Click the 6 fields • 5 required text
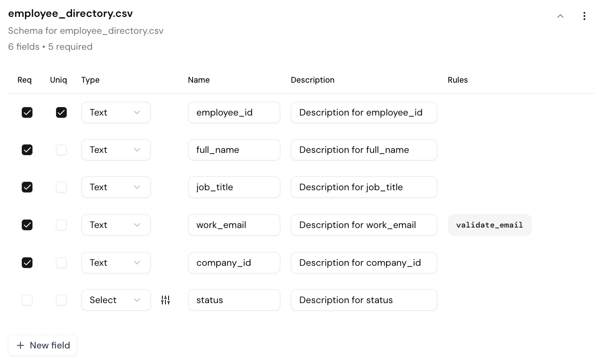This screenshot has height=364, width=600. tap(50, 47)
